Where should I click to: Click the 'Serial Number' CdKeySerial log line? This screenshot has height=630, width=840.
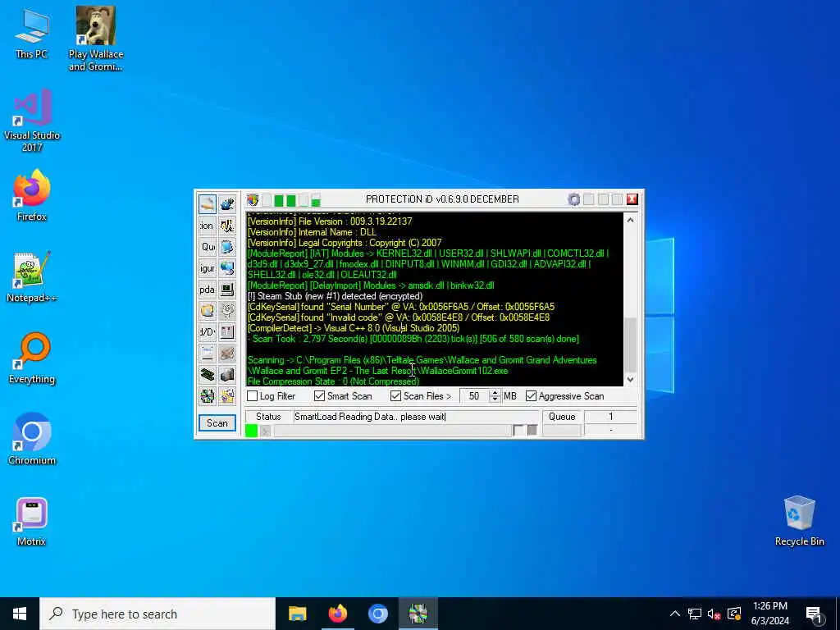click(x=400, y=307)
